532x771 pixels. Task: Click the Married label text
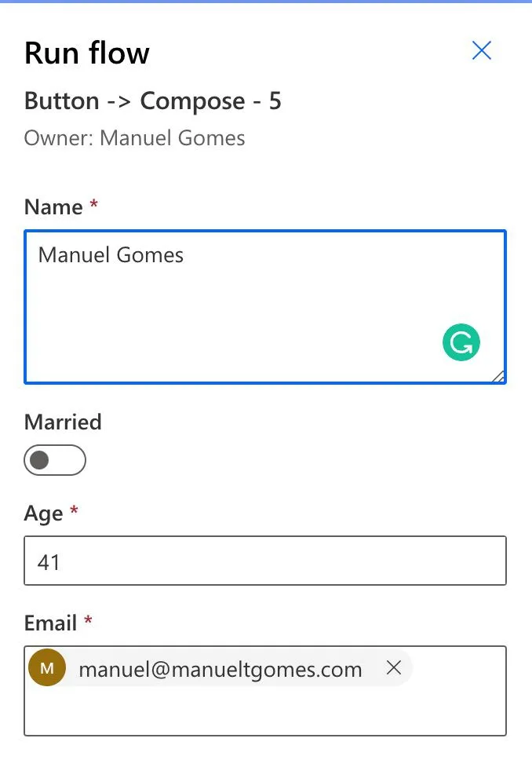click(x=63, y=422)
